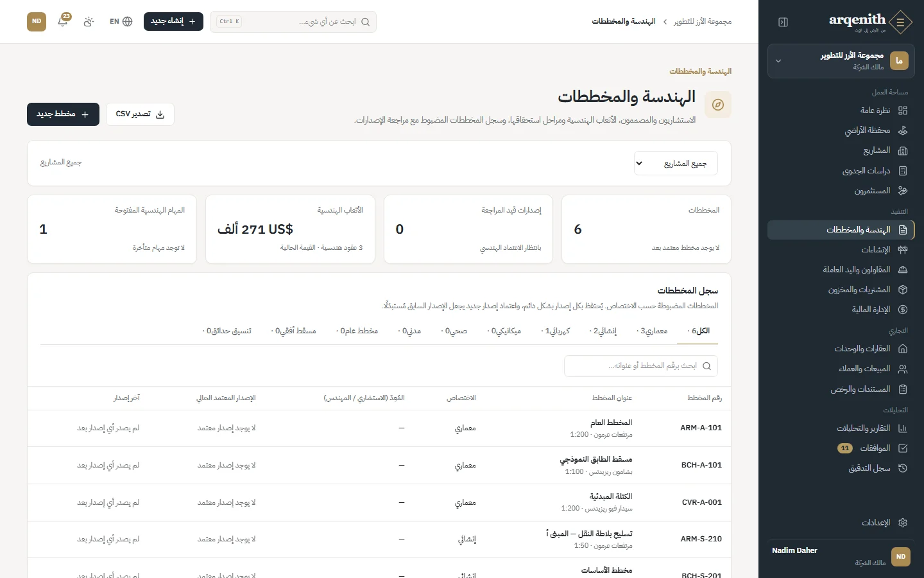Click the 11 approvals badge
Viewport: 924px width, 578px height.
tap(845, 448)
